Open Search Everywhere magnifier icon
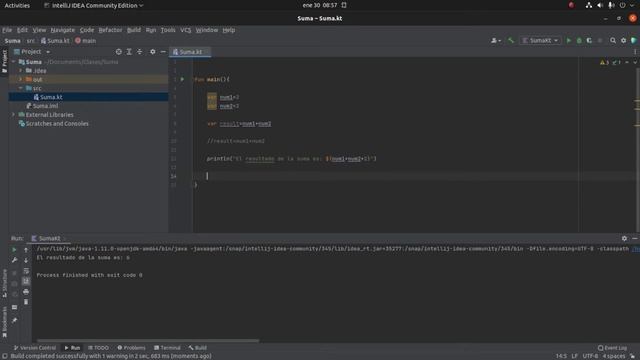 pos(613,40)
